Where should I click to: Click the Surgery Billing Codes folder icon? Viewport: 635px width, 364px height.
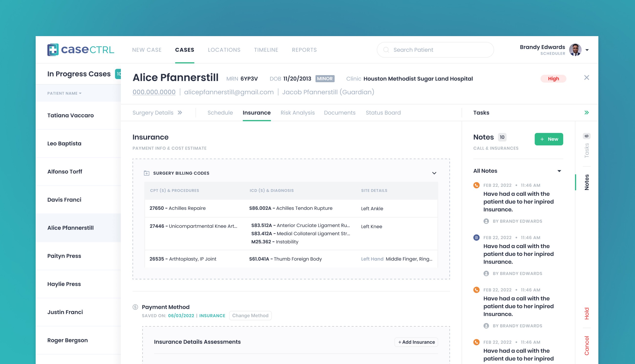pyautogui.click(x=147, y=173)
